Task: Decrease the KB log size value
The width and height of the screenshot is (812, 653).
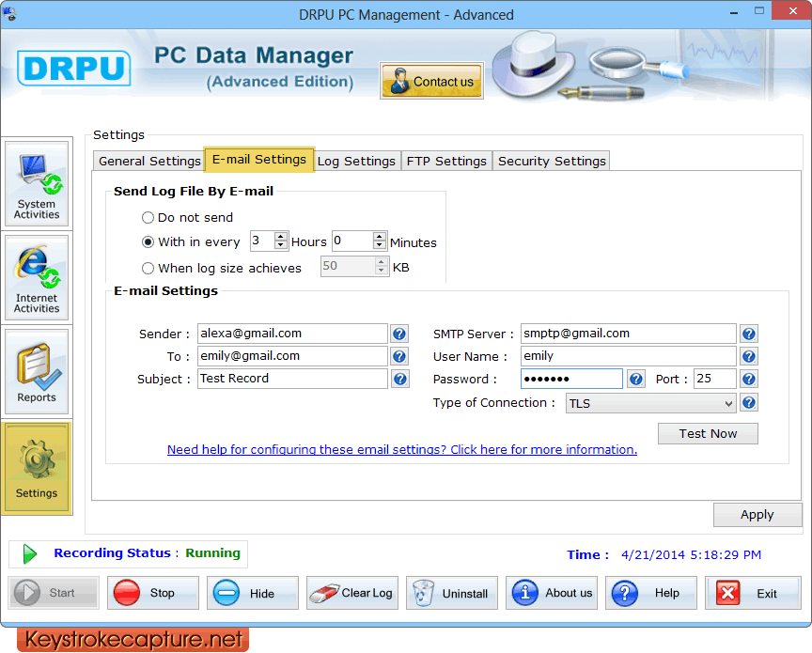Action: pyautogui.click(x=382, y=271)
